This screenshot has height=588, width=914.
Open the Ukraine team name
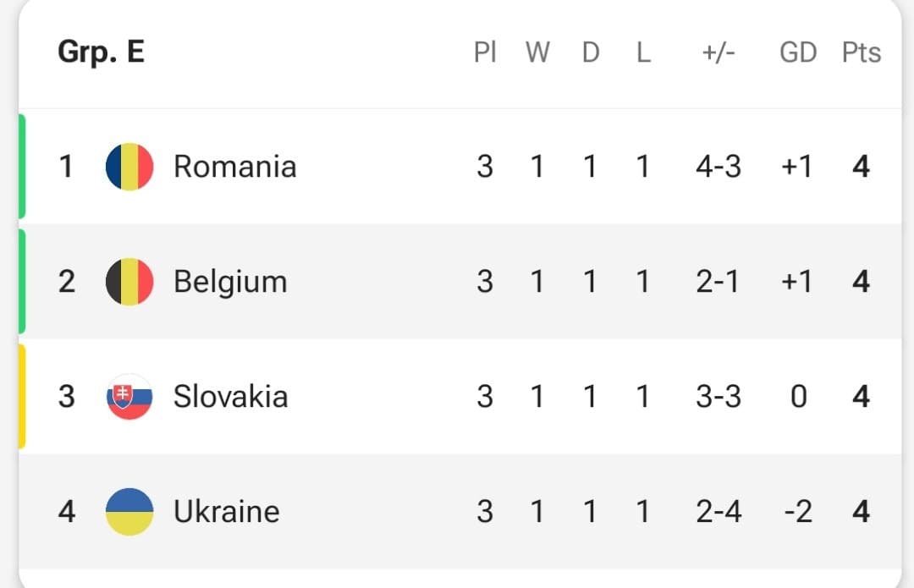point(227,512)
